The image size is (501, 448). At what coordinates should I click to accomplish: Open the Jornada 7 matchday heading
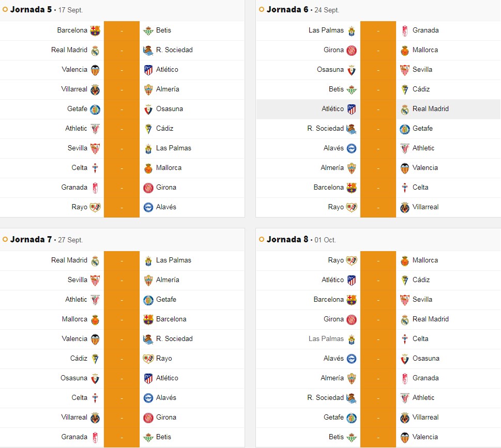point(31,239)
